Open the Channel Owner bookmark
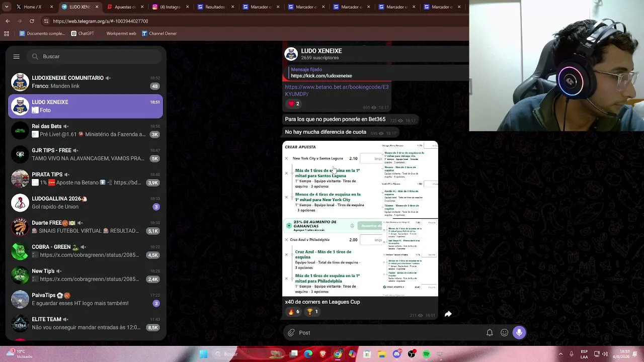The width and height of the screenshot is (644, 362). tap(159, 34)
